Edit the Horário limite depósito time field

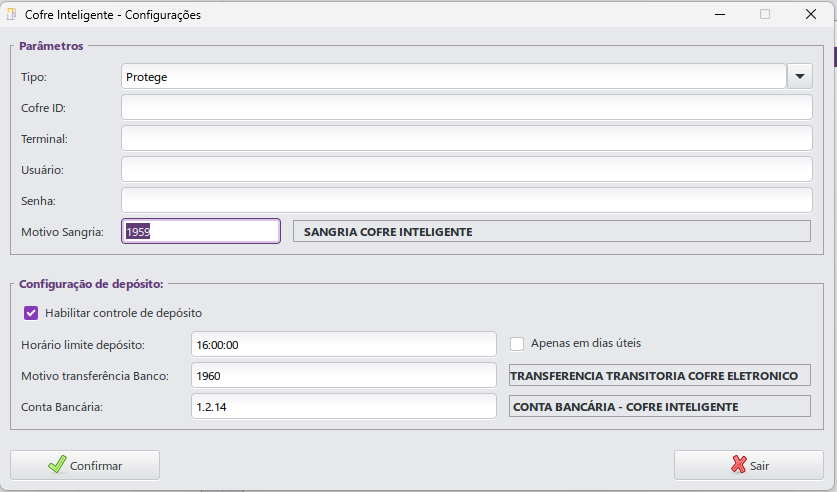pyautogui.click(x=343, y=344)
